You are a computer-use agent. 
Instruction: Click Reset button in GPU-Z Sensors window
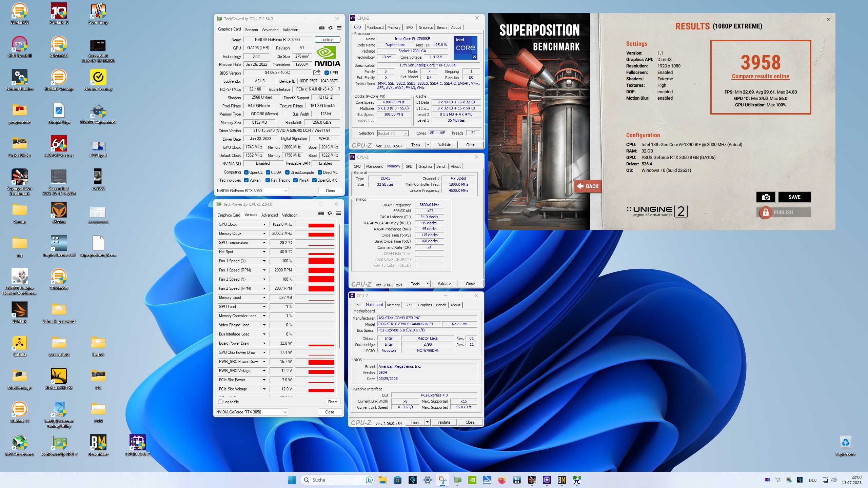point(333,402)
